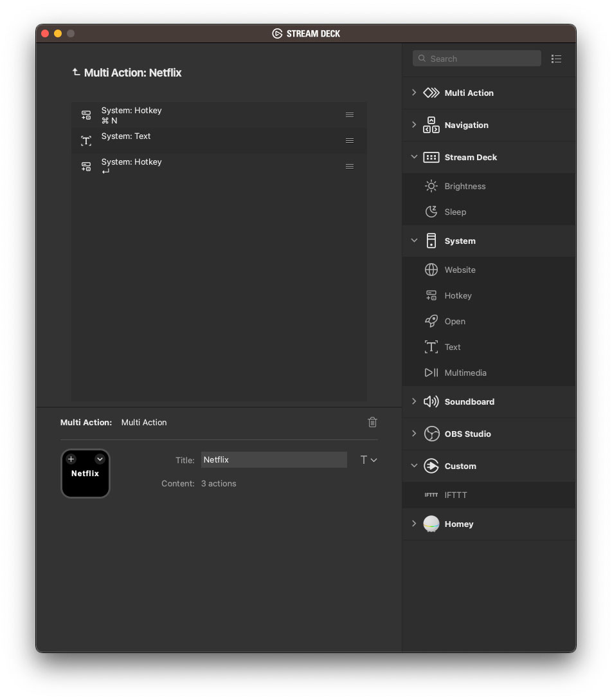Viewport: 612px width, 700px height.
Task: Close the Stream Deck window
Action: (x=45, y=33)
